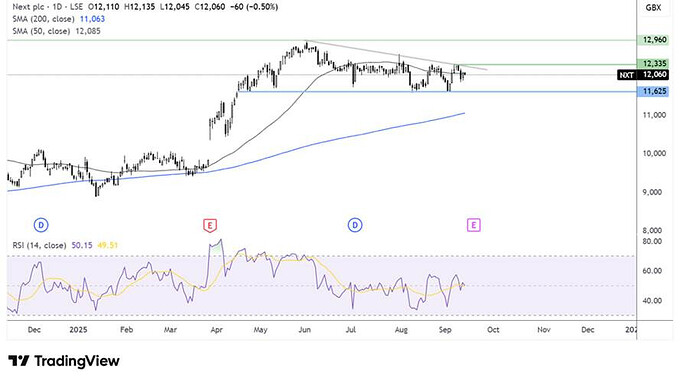Click the NXT 12,060 current price label
Image resolution: width=690 pixels, height=382 pixels.
click(643, 75)
